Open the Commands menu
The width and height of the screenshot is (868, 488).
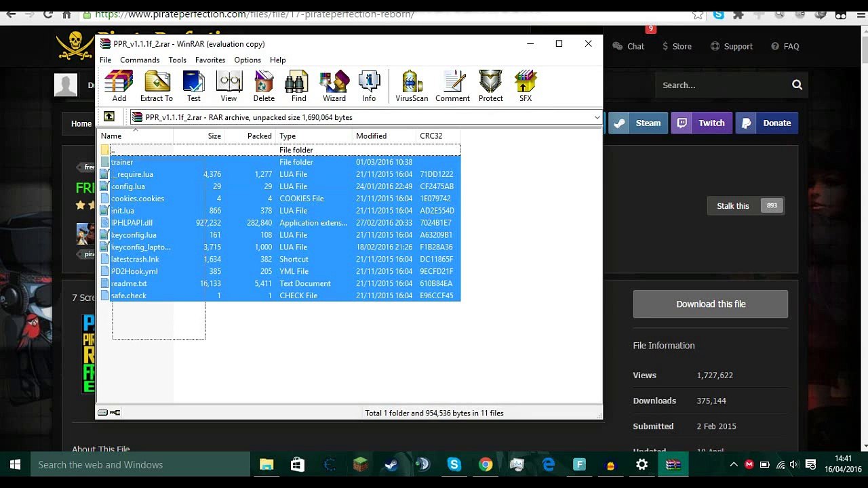click(140, 60)
